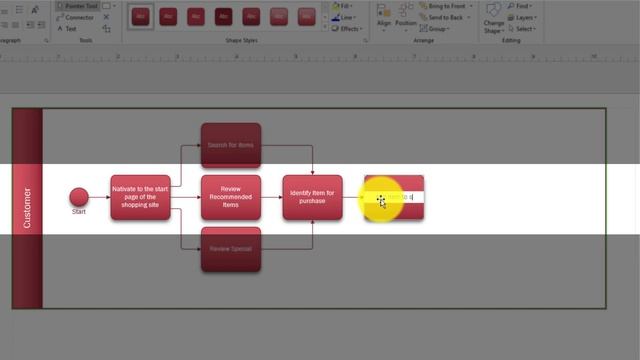Apply the first selected shape style swatch
640x360 pixels.
[140, 17]
